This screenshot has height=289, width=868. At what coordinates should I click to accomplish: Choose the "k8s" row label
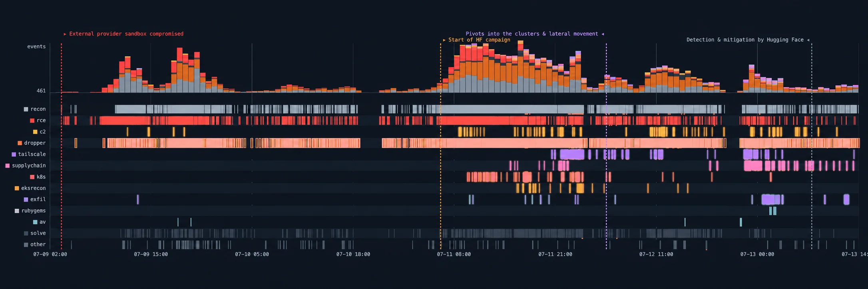(x=41, y=177)
